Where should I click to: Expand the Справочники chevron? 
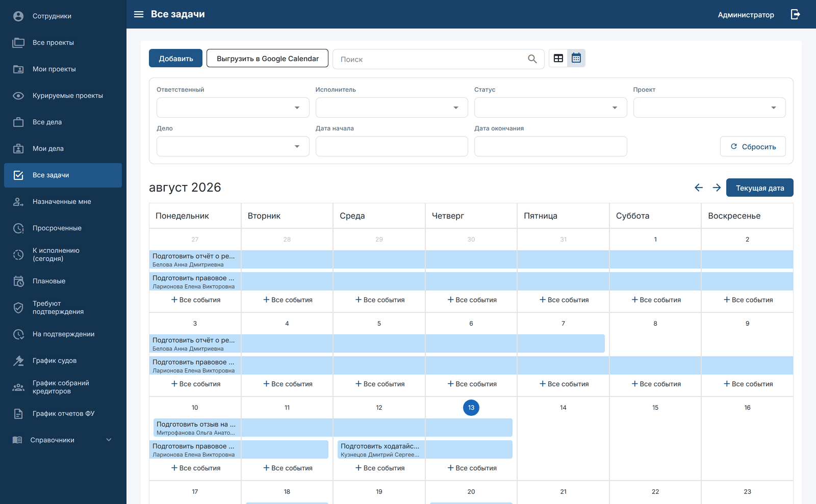click(x=109, y=440)
